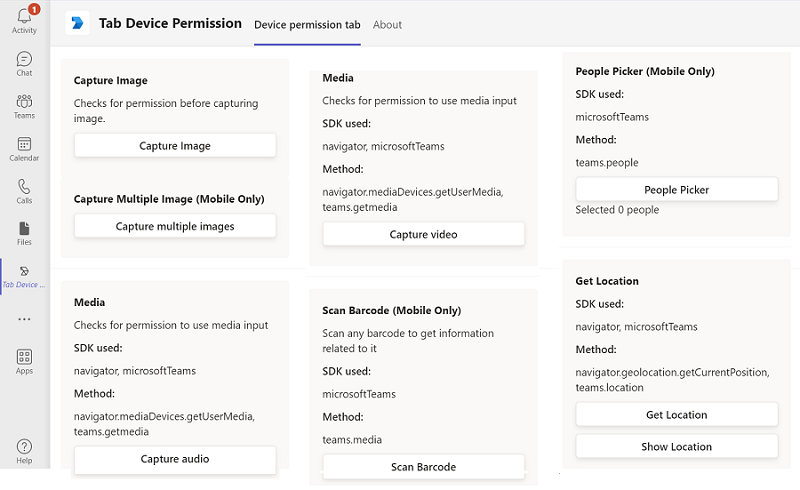Open the Apps store icon
Screen dimensions: 800x490
pyautogui.click(x=24, y=357)
